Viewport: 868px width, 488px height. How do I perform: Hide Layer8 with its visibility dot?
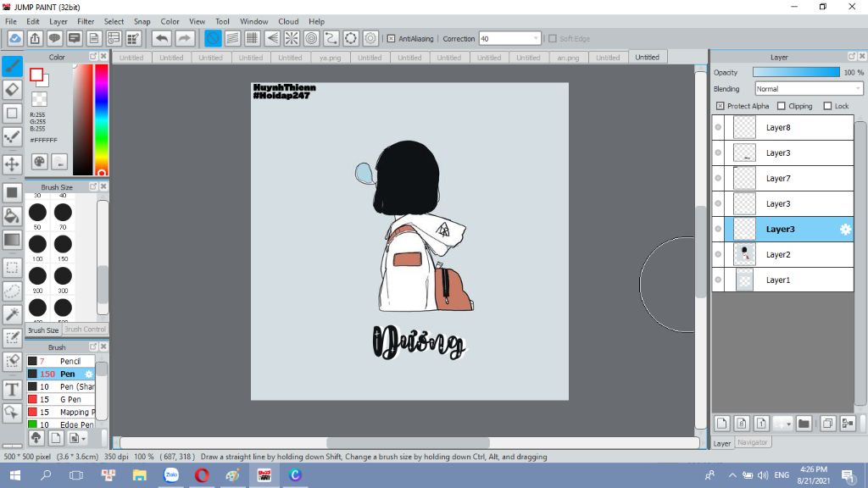(x=718, y=127)
